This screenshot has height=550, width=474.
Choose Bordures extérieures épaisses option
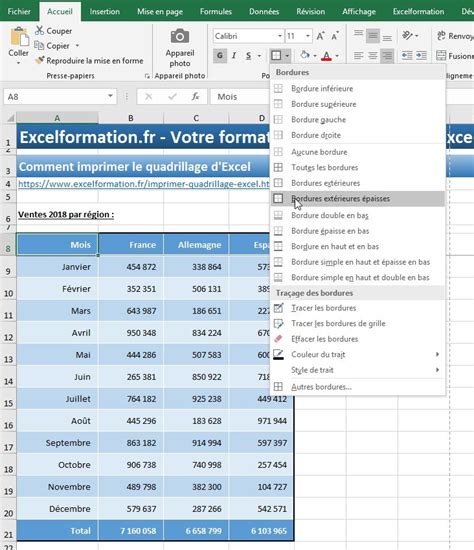pyautogui.click(x=358, y=199)
